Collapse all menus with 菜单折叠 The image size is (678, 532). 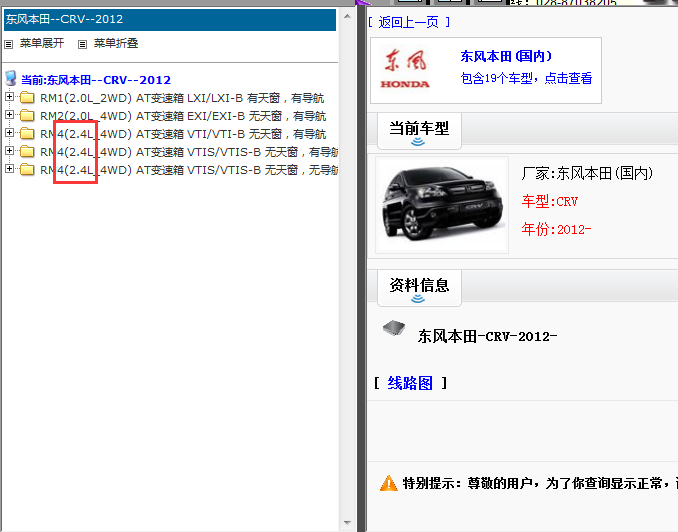point(116,43)
